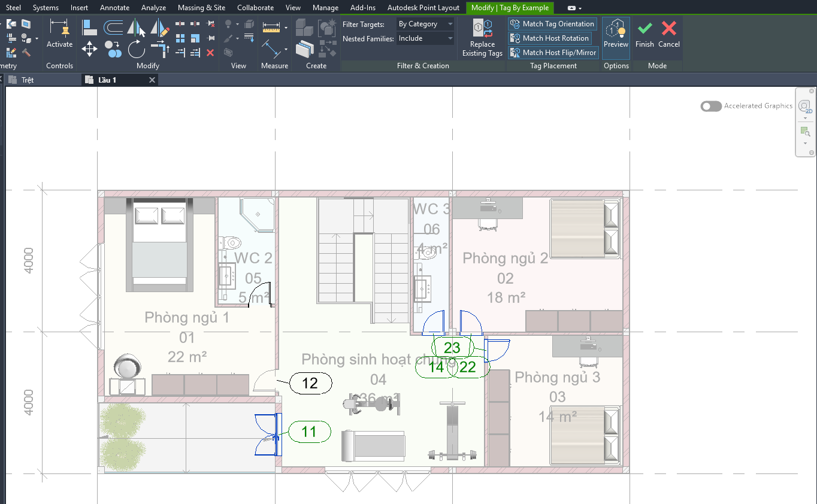Choose Mirror - Draw Axis tool
Viewport: 817px width, 504px height.
(x=160, y=27)
